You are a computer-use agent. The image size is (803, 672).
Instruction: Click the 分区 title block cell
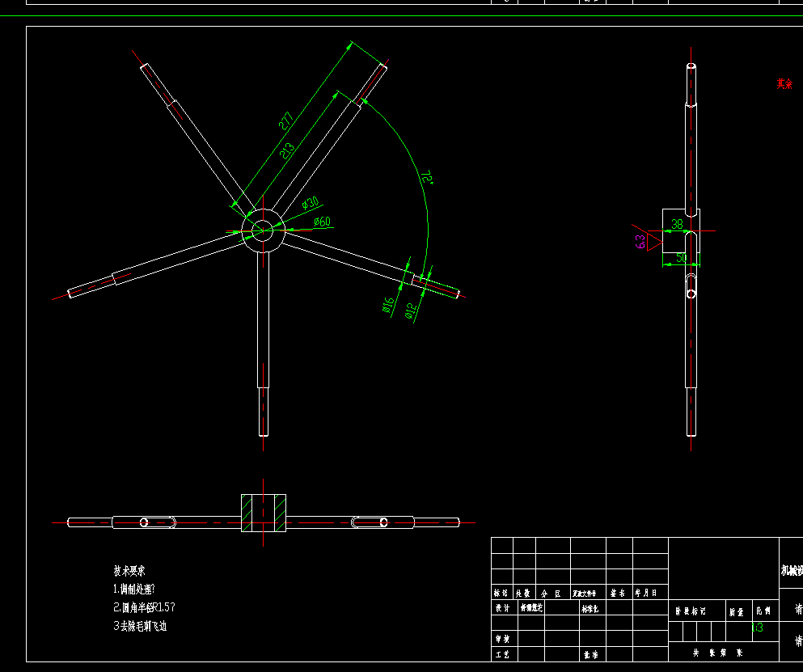(x=553, y=592)
